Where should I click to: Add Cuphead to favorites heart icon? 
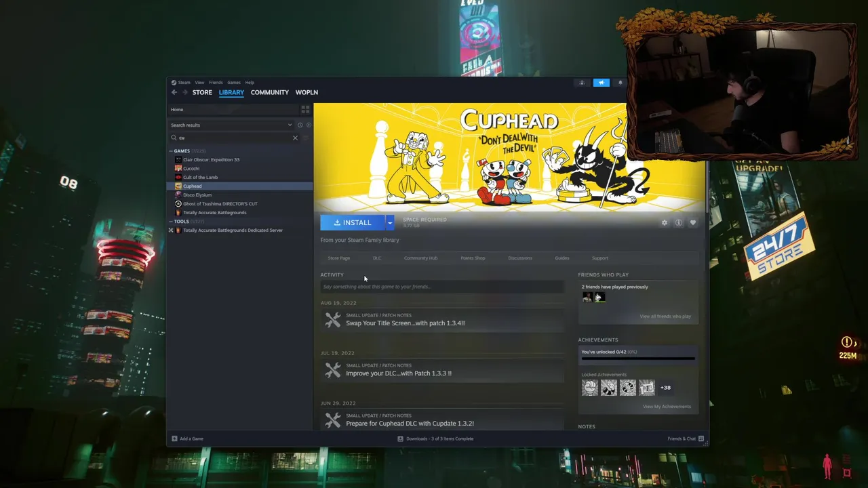(692, 222)
